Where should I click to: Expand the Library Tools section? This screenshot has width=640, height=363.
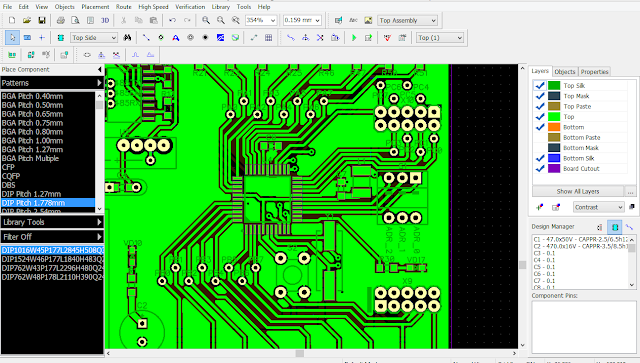coord(52,222)
